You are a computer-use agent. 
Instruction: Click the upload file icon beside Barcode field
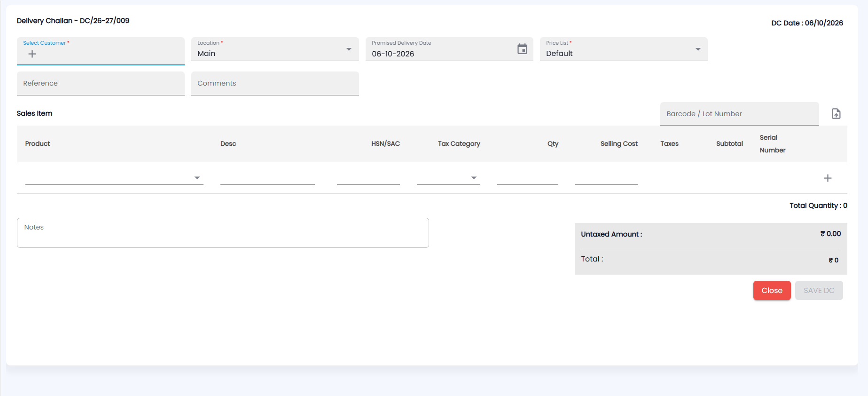pyautogui.click(x=836, y=114)
